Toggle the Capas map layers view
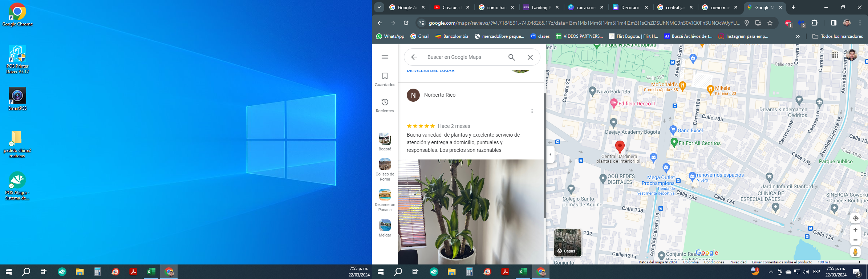Viewport: 868px width, 279px height. (x=568, y=243)
